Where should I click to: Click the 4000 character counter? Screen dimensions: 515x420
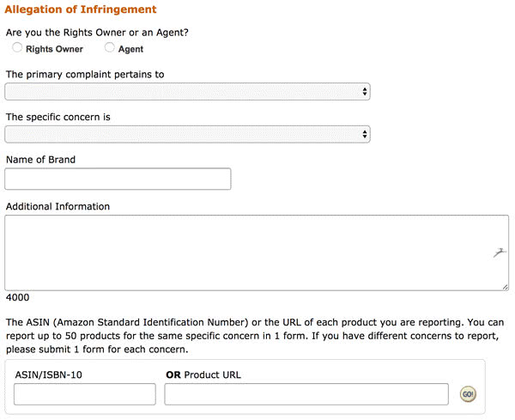point(17,298)
